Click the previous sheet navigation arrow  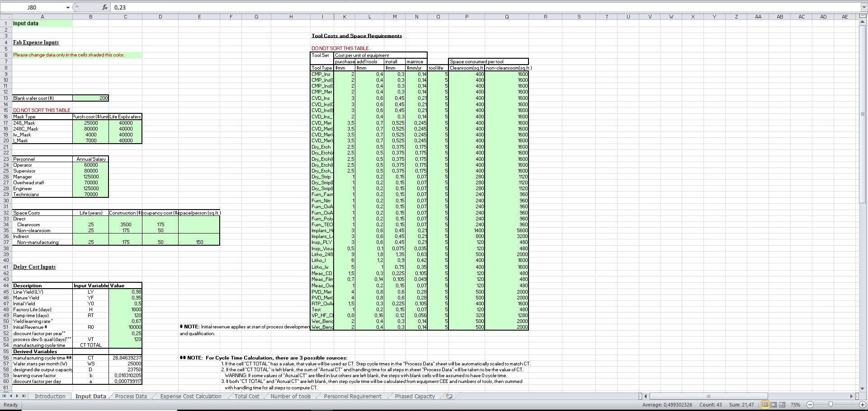11,397
